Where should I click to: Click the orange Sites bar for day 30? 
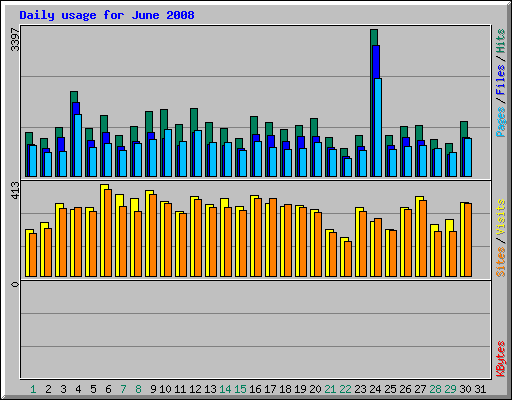coord(468,240)
